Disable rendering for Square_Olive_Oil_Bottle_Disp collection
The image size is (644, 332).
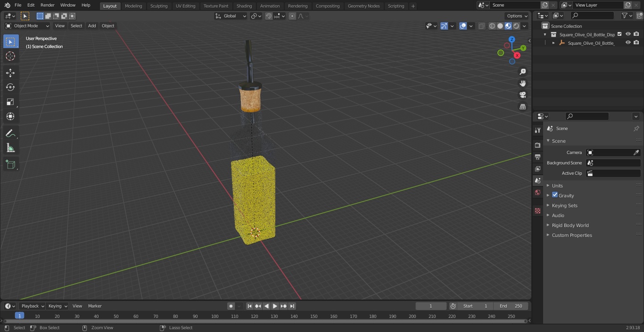click(636, 34)
